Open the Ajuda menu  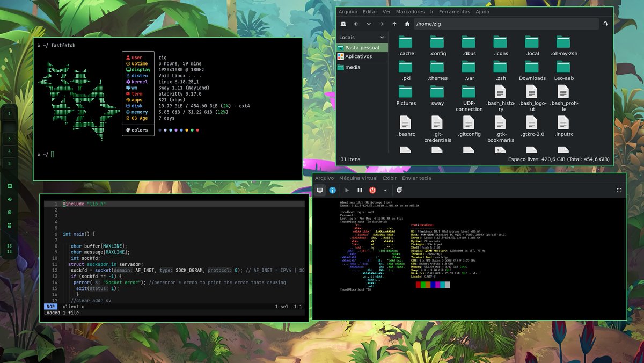[x=482, y=12]
